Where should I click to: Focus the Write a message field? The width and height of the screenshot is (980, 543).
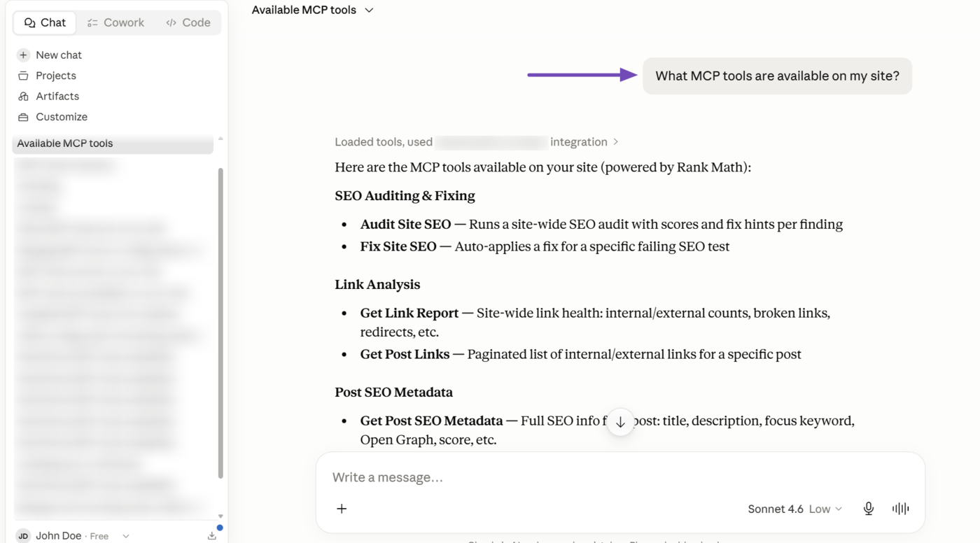click(620, 477)
